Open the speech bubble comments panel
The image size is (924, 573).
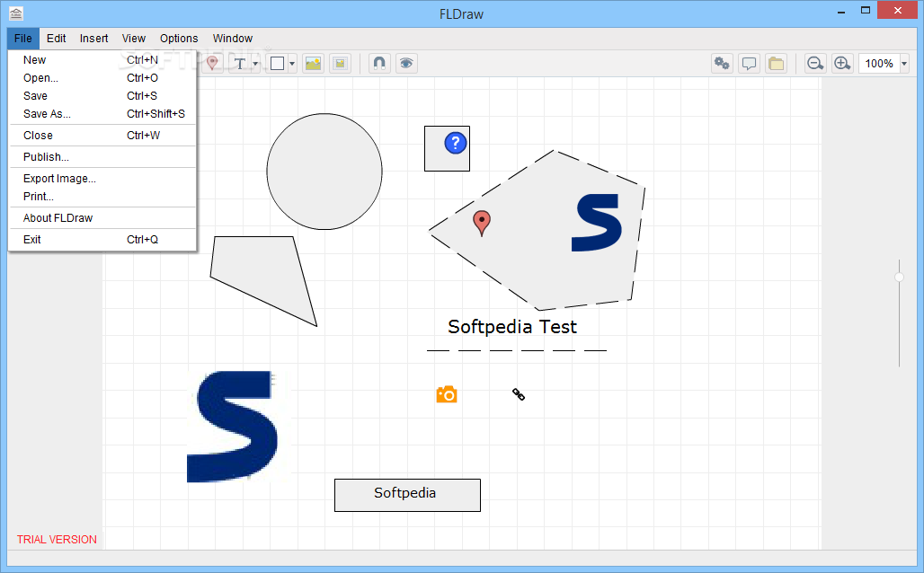tap(749, 63)
